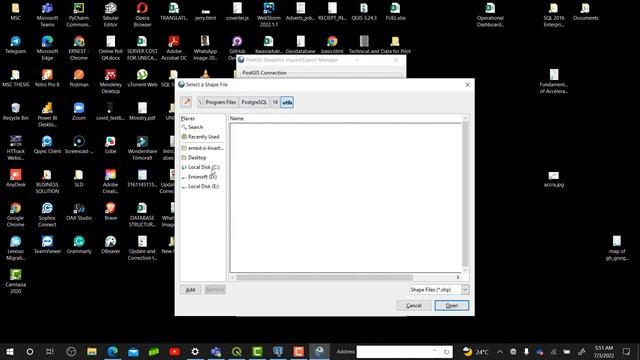The width and height of the screenshot is (640, 360).
Task: Click the vertical scrollbar in file list
Action: [465, 194]
